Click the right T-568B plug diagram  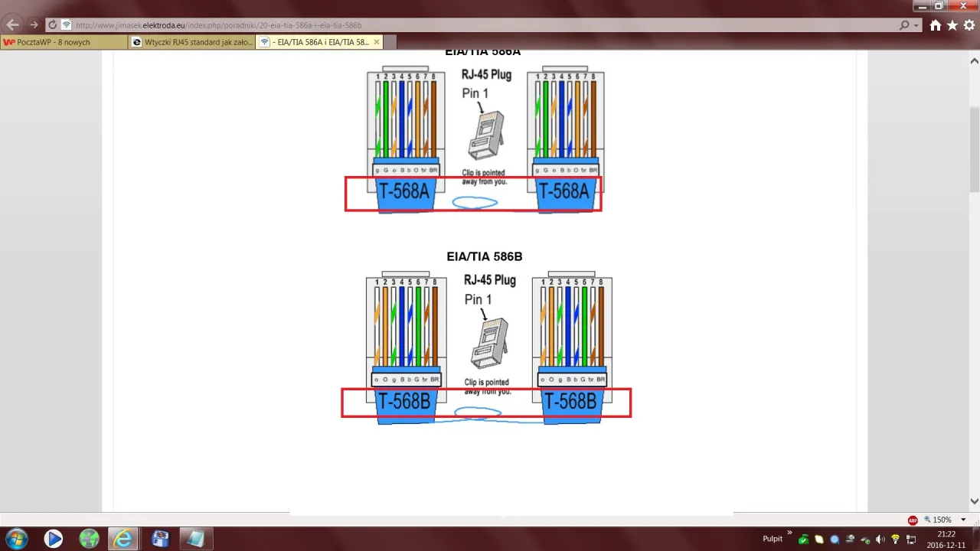[572, 347]
